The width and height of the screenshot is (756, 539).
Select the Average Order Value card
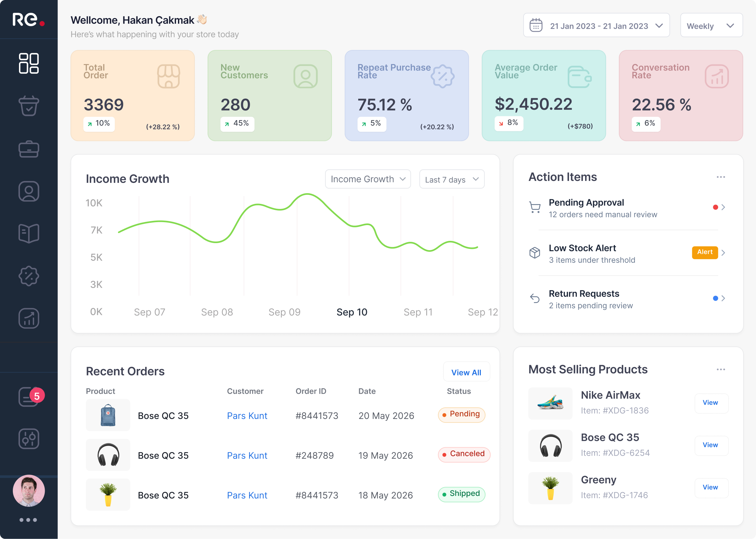click(x=543, y=96)
